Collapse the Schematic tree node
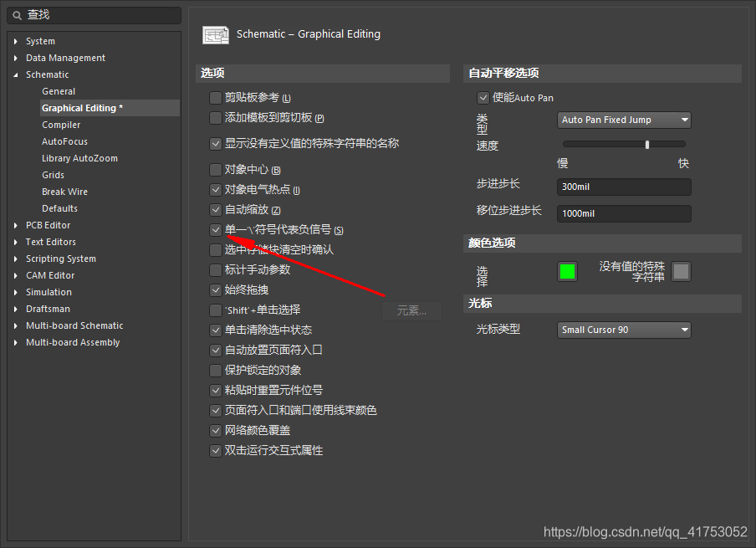The image size is (756, 548). (16, 74)
